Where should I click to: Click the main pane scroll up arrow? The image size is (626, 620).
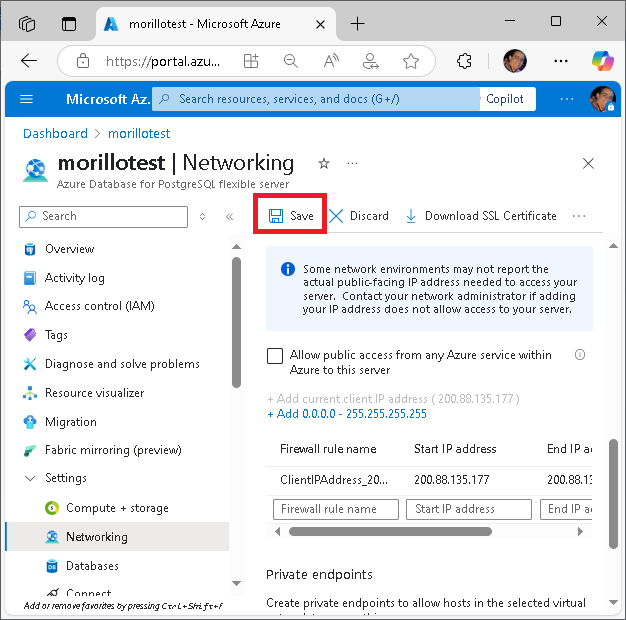point(614,246)
